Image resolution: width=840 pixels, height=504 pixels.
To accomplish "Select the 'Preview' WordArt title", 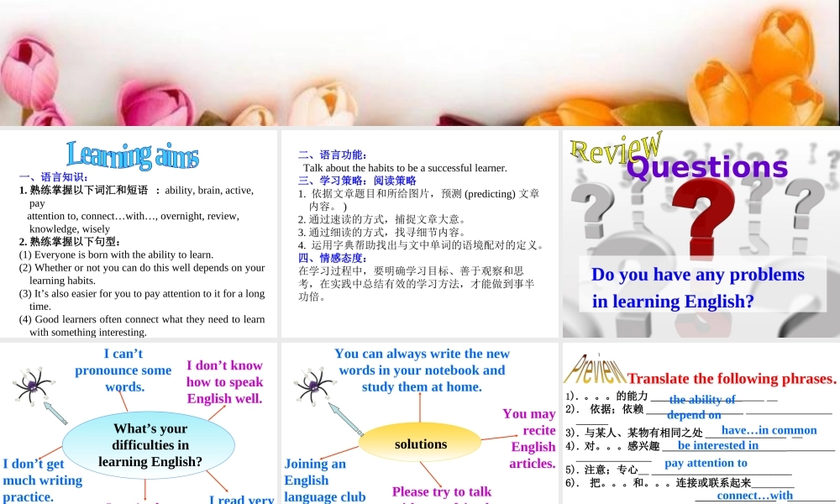I will click(x=595, y=370).
